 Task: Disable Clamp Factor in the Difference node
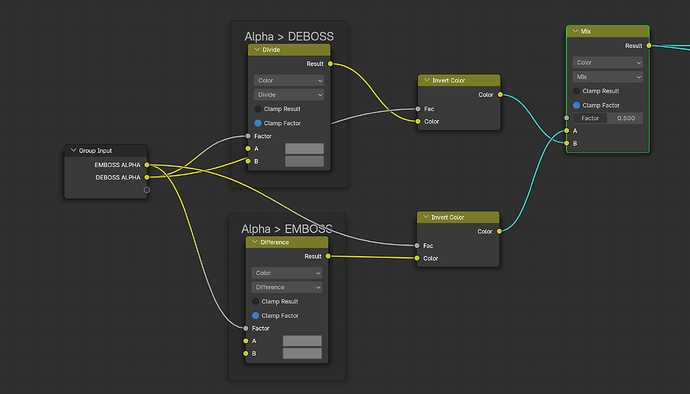point(256,316)
